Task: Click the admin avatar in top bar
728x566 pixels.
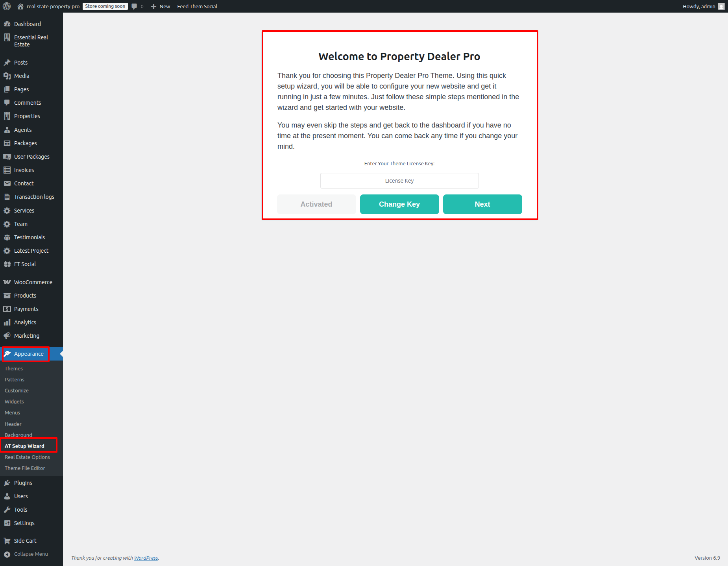Action: tap(721, 6)
